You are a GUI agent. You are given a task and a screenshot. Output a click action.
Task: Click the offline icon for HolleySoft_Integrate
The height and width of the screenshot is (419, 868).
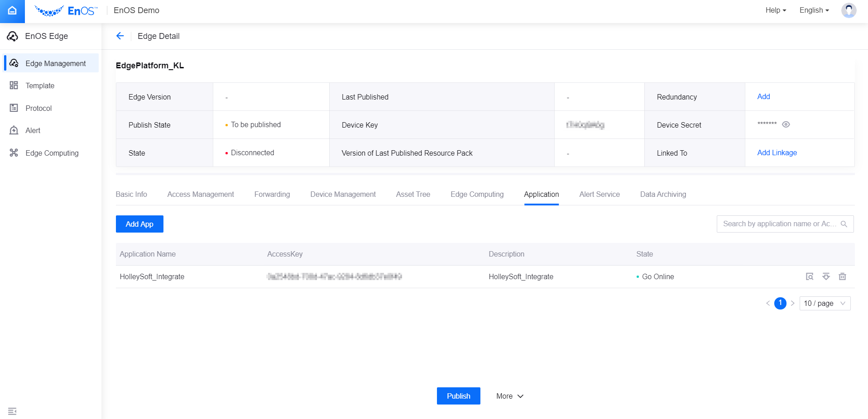click(826, 276)
